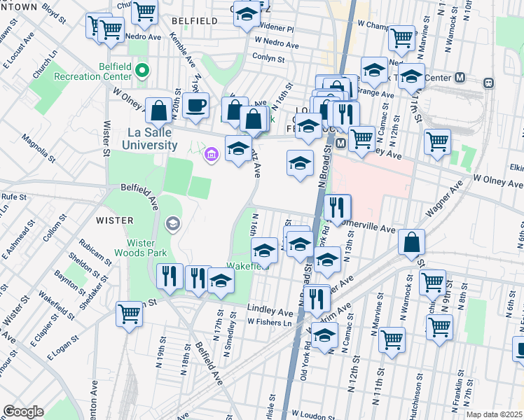Select the purple museum pin at La Salle University
Viewport: 524px width, 420px height.
click(212, 155)
